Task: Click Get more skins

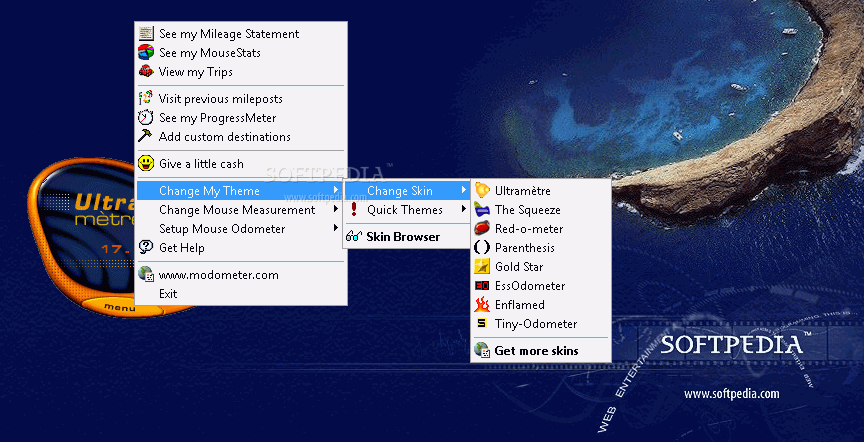Action: click(x=541, y=351)
